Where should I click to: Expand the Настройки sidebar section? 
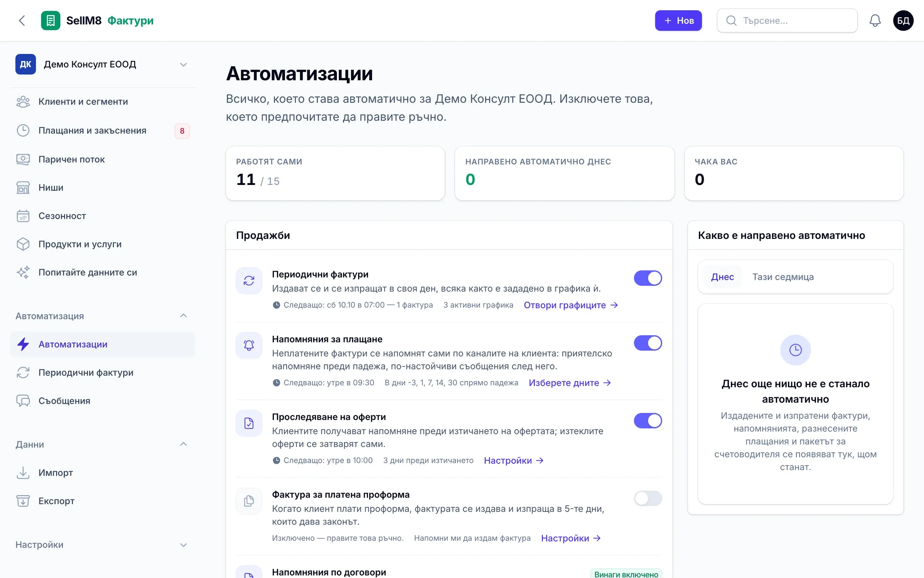(102, 545)
